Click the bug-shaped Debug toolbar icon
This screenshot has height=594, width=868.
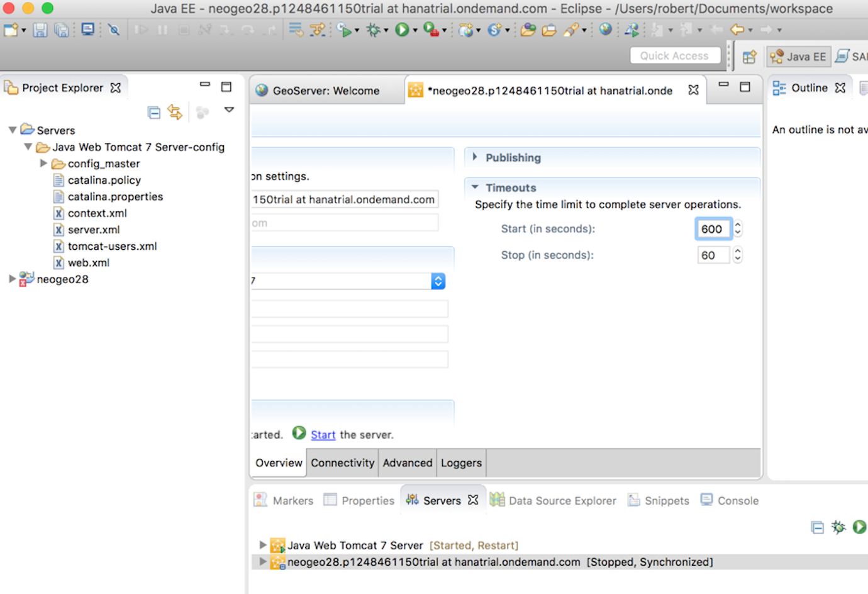coord(374,30)
